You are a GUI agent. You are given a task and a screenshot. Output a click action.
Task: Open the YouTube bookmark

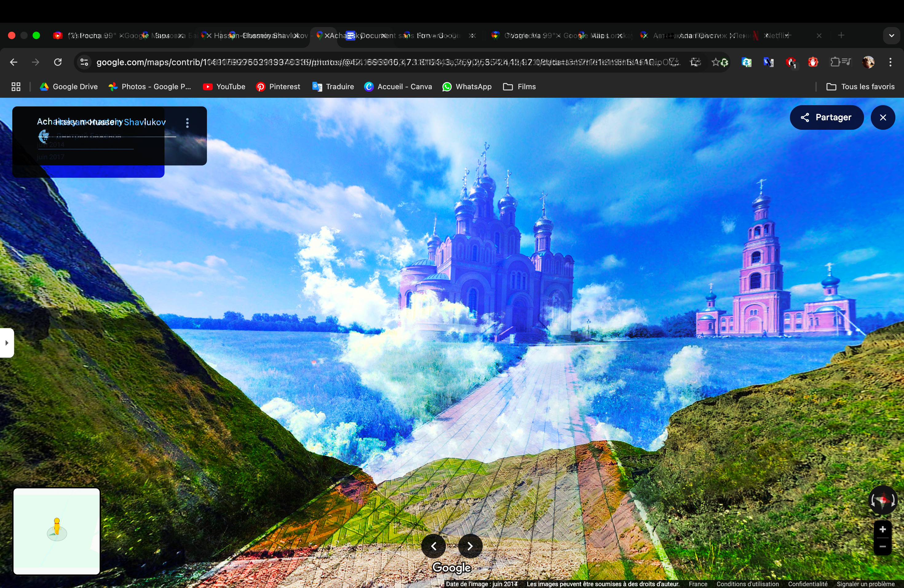tap(224, 87)
